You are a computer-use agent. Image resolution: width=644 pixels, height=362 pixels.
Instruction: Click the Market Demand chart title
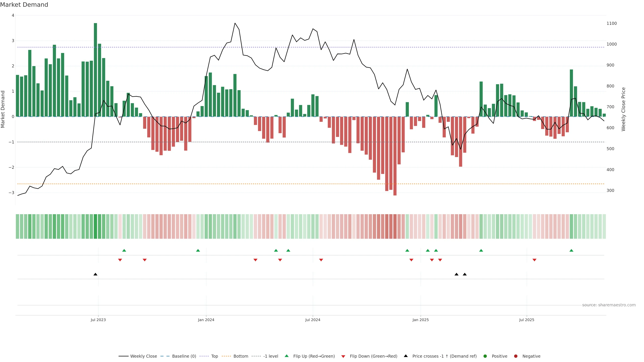(24, 5)
